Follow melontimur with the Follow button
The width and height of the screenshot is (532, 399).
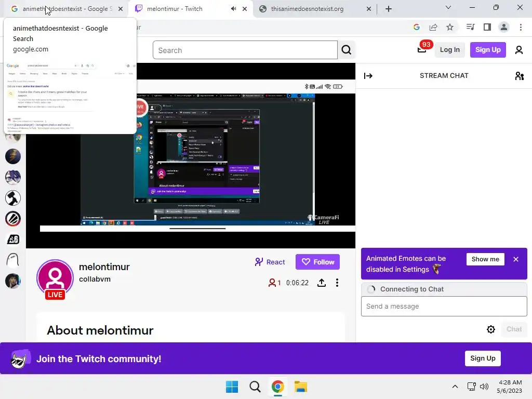[x=317, y=262]
